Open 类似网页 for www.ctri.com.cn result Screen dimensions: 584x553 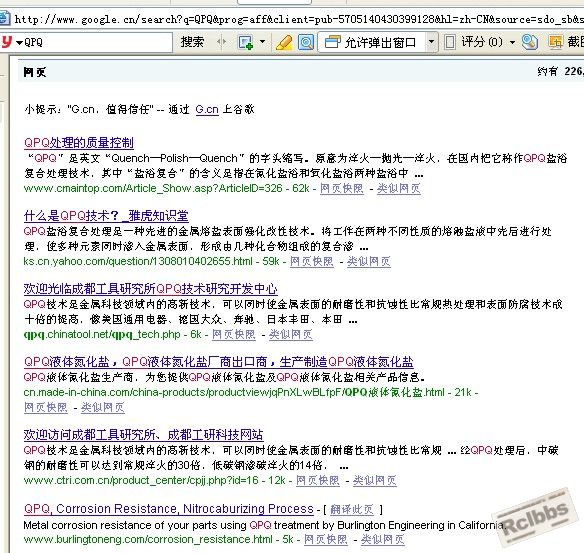click(x=375, y=480)
